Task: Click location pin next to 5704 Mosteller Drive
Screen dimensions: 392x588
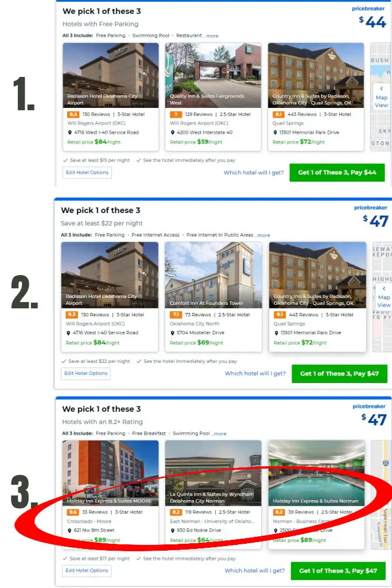Action: click(172, 332)
